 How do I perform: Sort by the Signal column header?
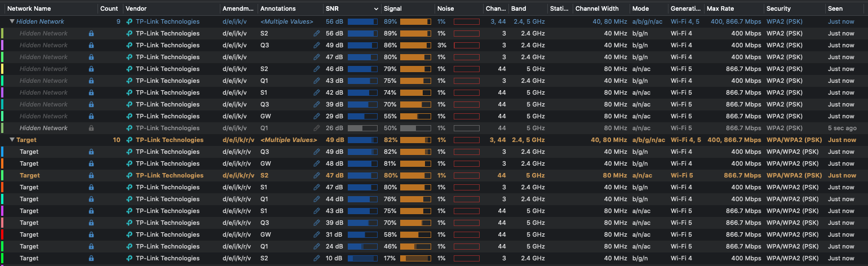392,9
